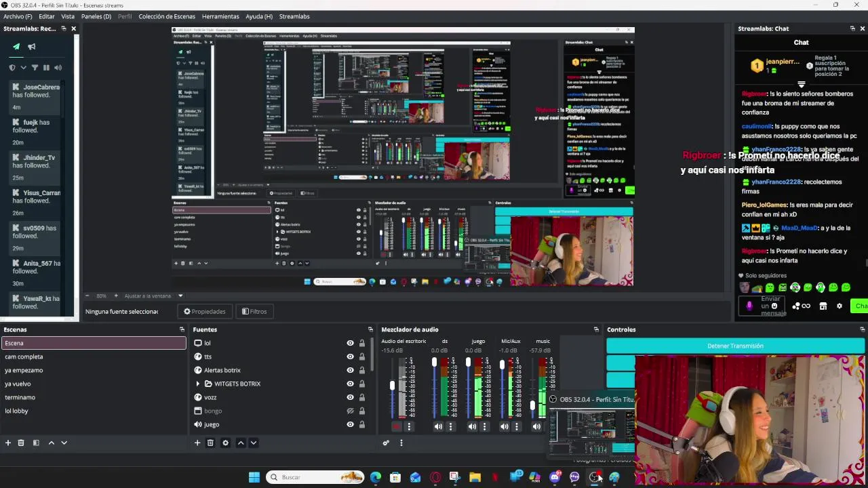Select the lol lobby scene
The image size is (868, 488).
[94, 411]
